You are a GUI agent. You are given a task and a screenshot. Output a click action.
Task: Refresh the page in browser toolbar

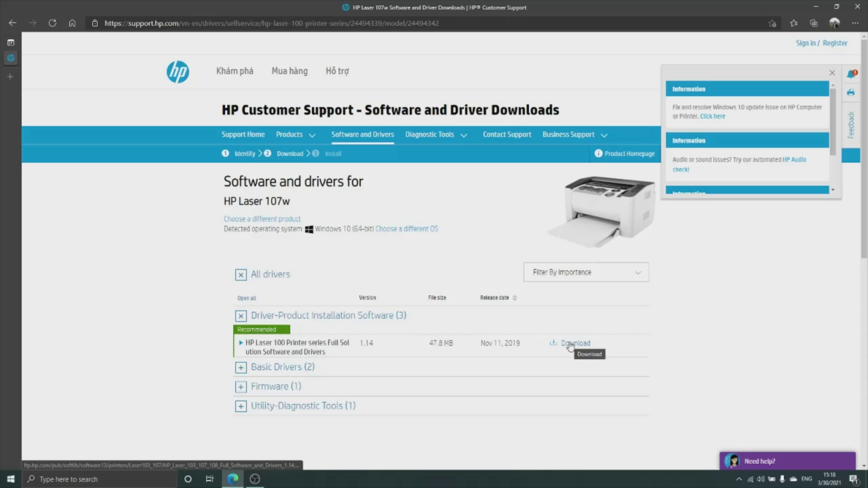pyautogui.click(x=53, y=23)
